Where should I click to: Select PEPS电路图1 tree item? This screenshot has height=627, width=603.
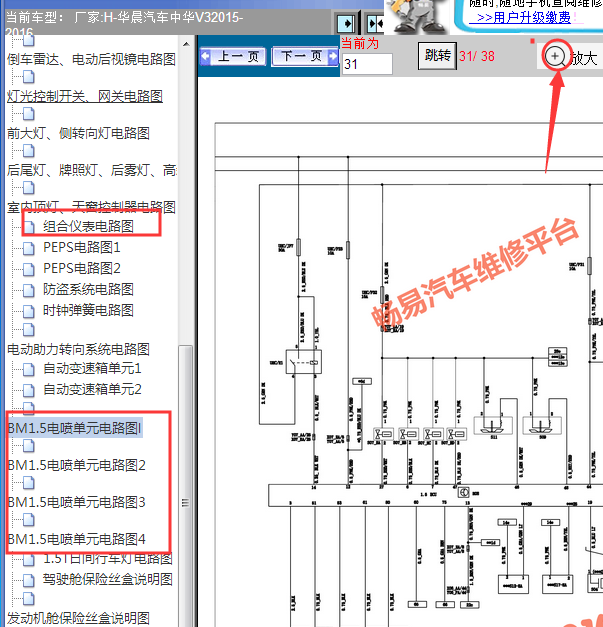pyautogui.click(x=82, y=248)
